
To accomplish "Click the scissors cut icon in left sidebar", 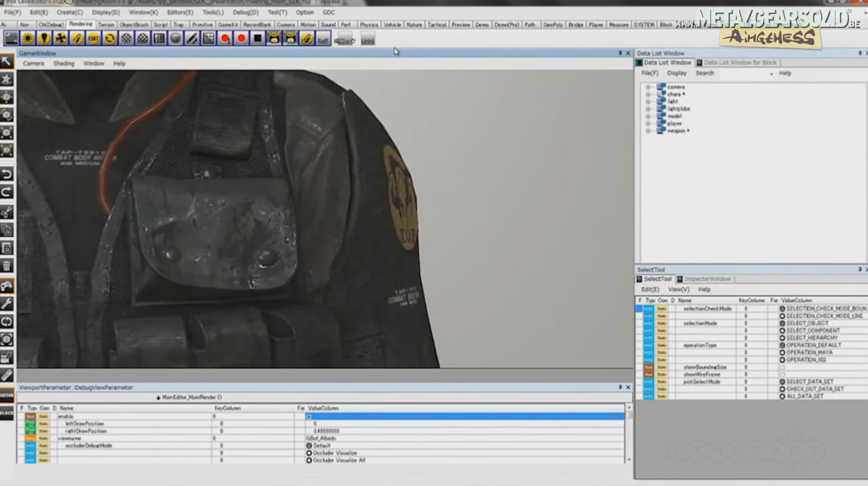I will tap(7, 211).
